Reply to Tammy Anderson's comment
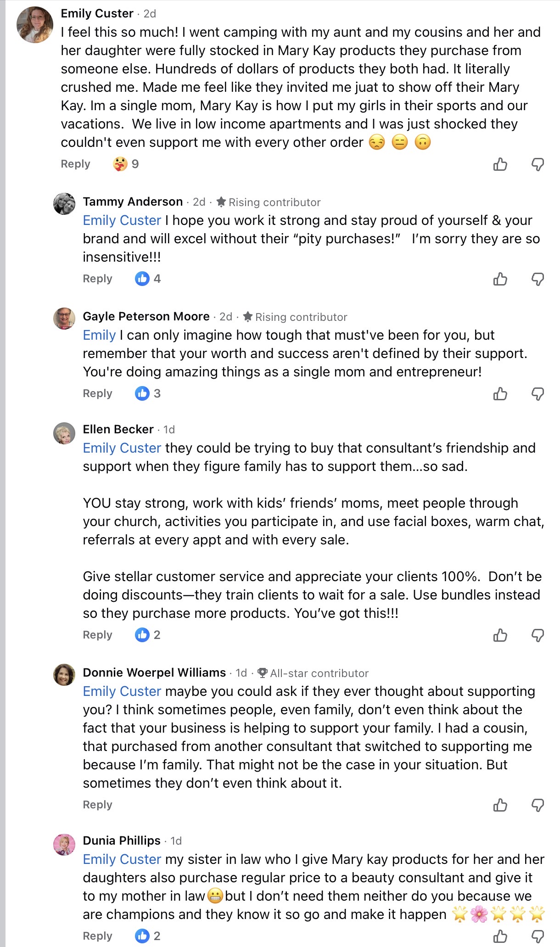This screenshot has height=947, width=560. coord(97,279)
